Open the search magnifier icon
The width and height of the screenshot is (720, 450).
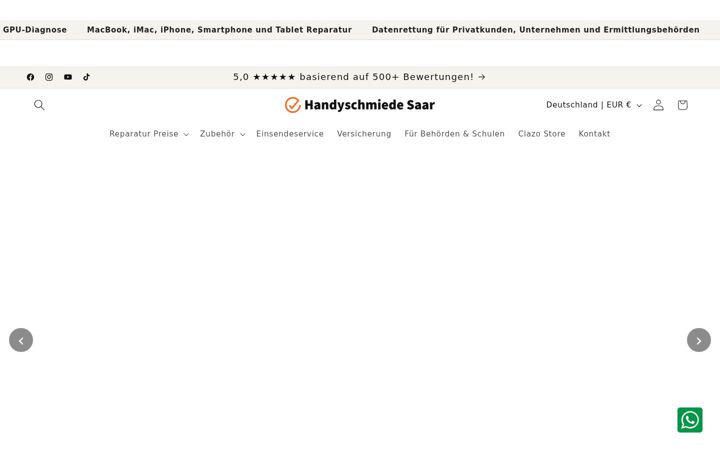pyautogui.click(x=39, y=105)
